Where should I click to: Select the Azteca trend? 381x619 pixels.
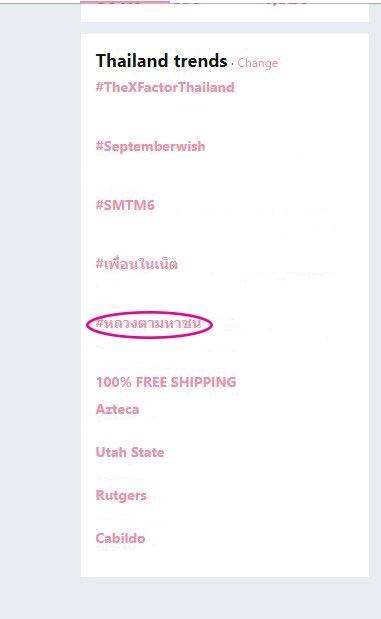117,409
